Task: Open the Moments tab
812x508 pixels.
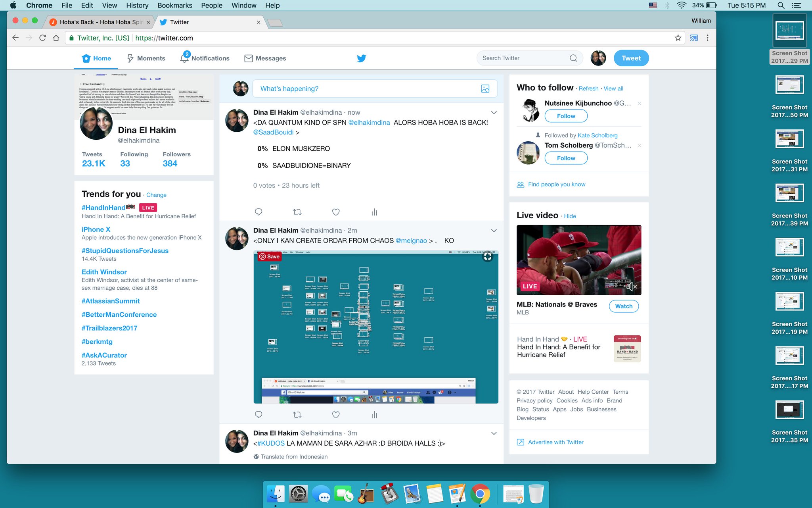Action: (146, 58)
